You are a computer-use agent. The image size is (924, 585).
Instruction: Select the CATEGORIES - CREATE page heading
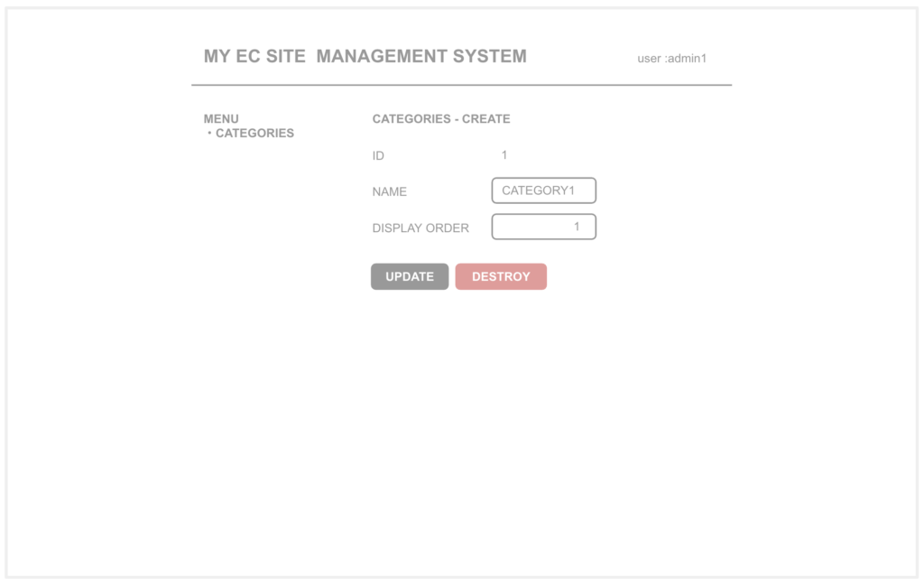(441, 118)
